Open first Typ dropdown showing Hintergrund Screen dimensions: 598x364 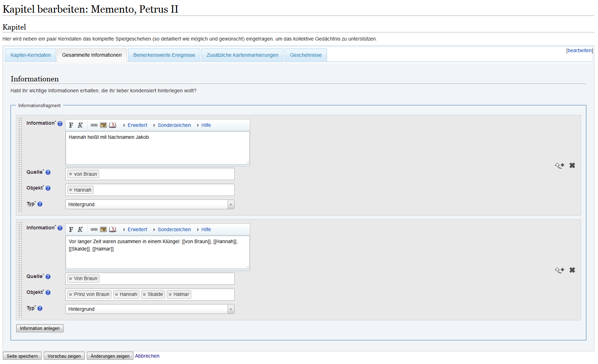pyautogui.click(x=150, y=204)
